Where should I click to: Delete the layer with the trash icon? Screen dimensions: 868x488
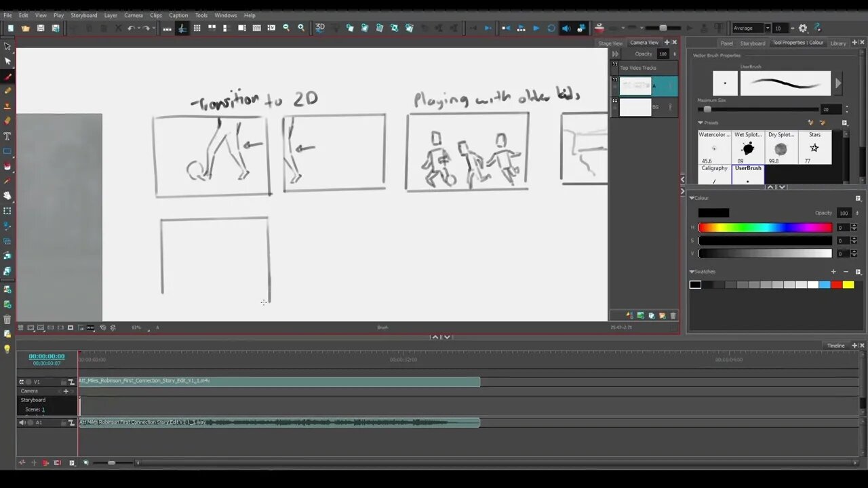[x=673, y=315]
